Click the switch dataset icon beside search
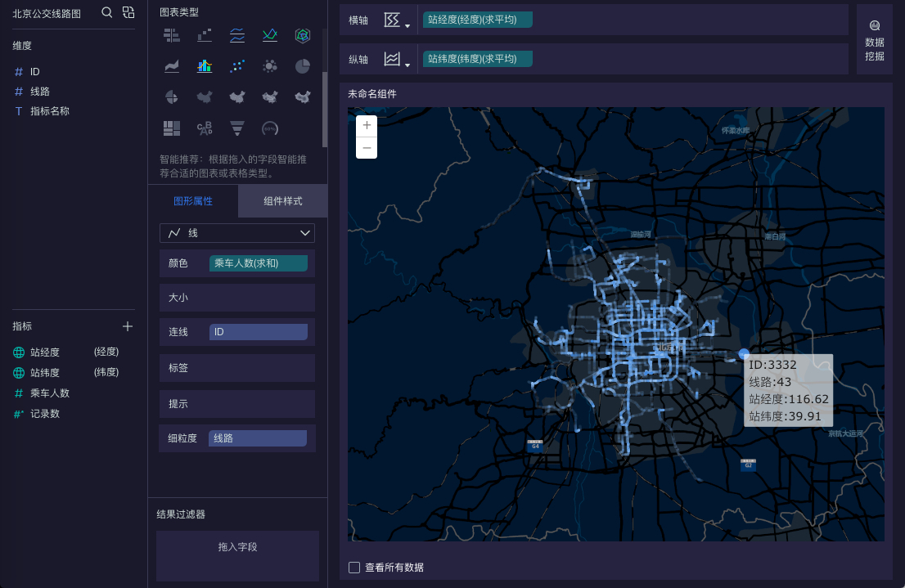The width and height of the screenshot is (905, 588). [128, 12]
